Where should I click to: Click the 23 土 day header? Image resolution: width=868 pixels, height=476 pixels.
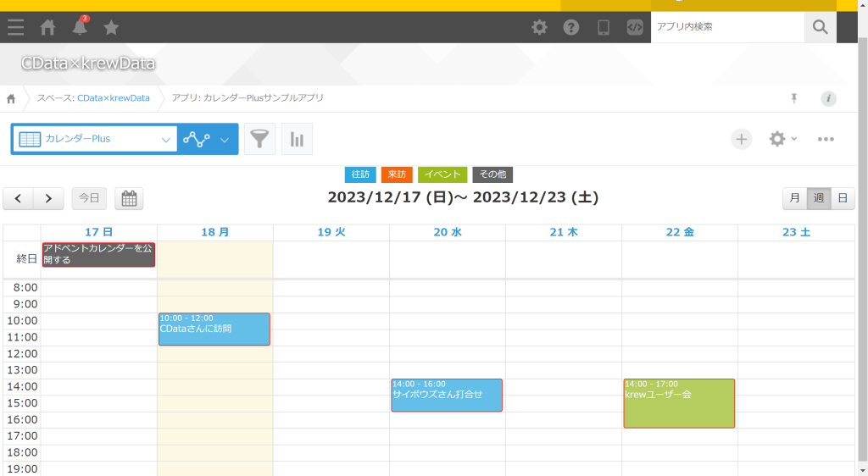point(796,232)
